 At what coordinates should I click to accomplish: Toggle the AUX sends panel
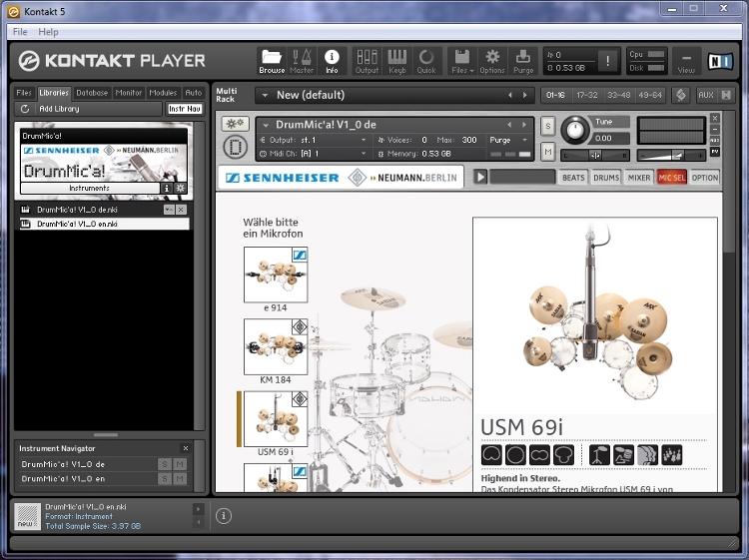pos(705,95)
